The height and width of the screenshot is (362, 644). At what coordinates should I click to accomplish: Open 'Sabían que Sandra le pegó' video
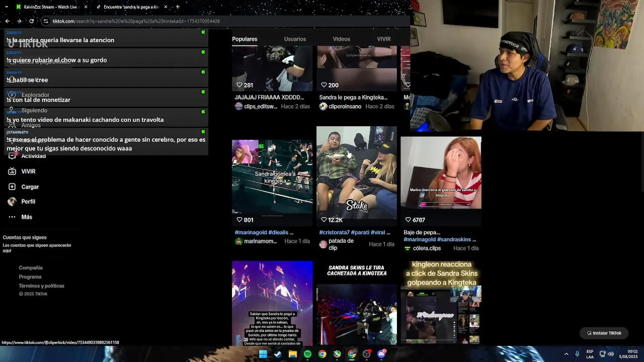(x=272, y=303)
